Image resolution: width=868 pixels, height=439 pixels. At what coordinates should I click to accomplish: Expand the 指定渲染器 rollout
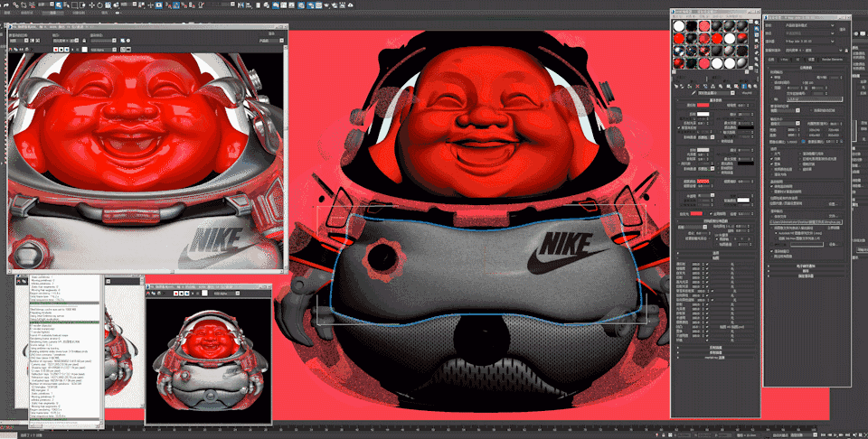pyautogui.click(x=807, y=276)
